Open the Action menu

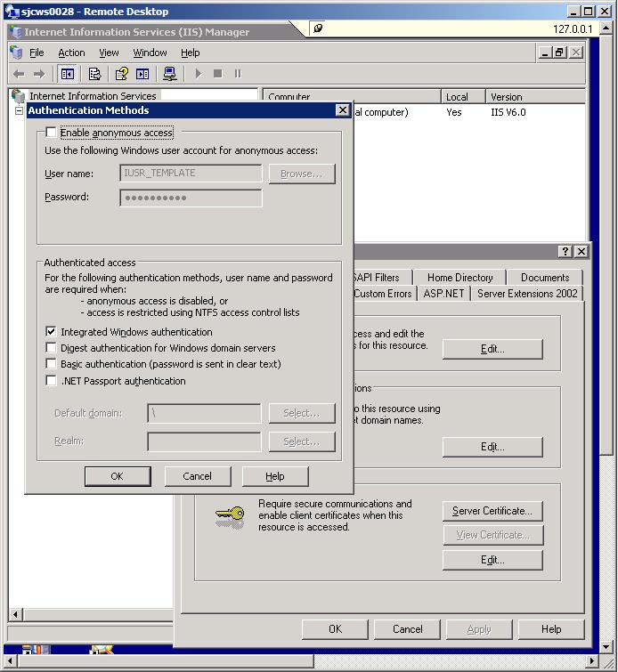[71, 53]
